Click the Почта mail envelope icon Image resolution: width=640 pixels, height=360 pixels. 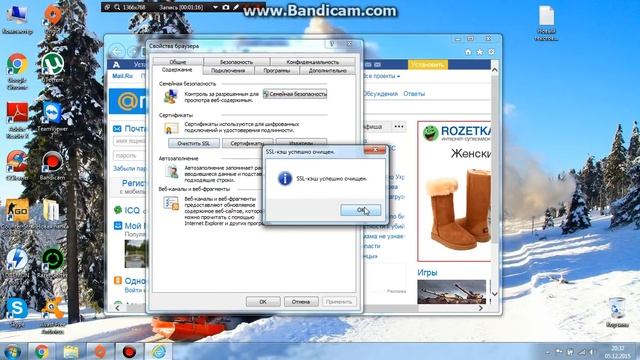point(117,129)
